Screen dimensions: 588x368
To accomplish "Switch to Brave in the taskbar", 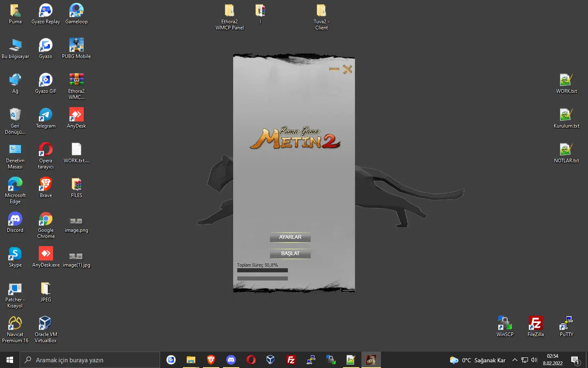I will tap(211, 360).
